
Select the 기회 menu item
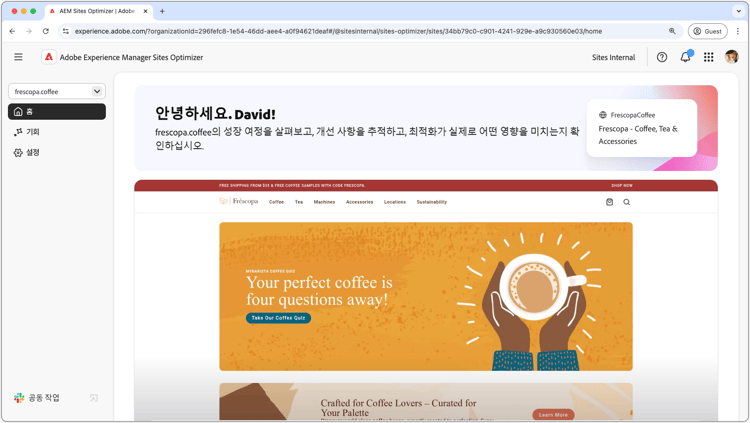(57, 132)
